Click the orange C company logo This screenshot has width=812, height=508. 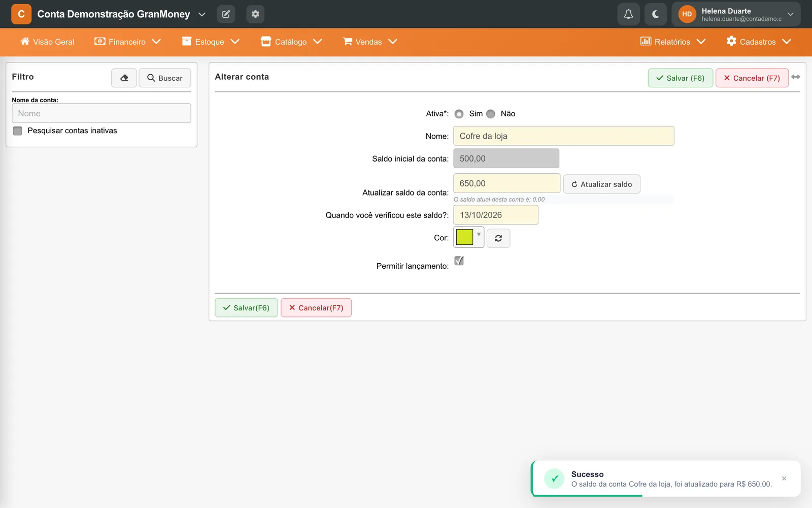pyautogui.click(x=21, y=14)
